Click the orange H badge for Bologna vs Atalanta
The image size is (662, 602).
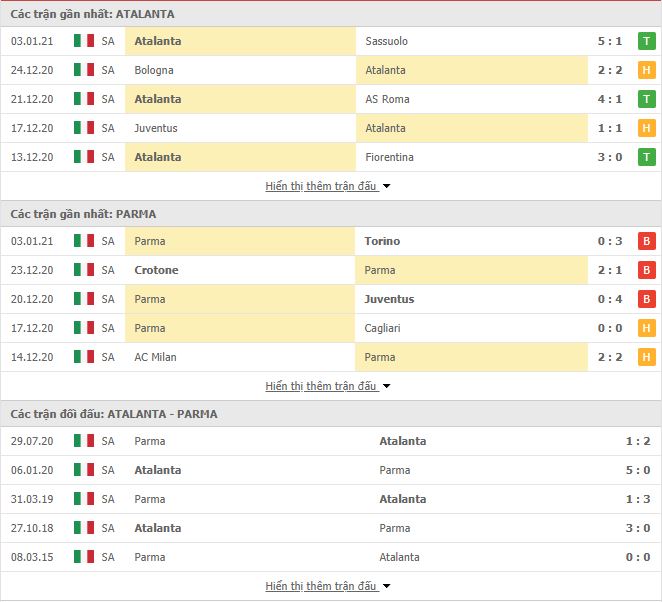646,70
